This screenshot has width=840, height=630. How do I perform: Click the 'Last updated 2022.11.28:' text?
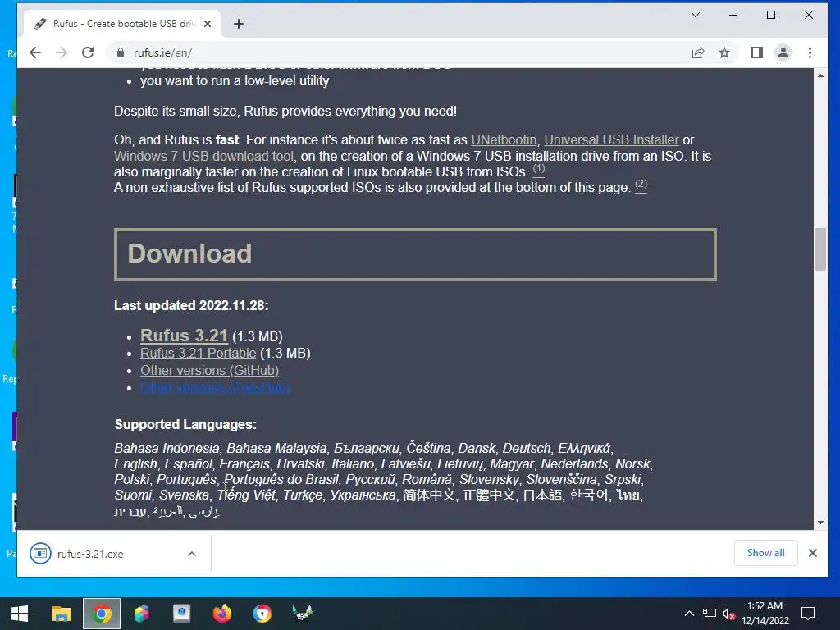click(191, 305)
